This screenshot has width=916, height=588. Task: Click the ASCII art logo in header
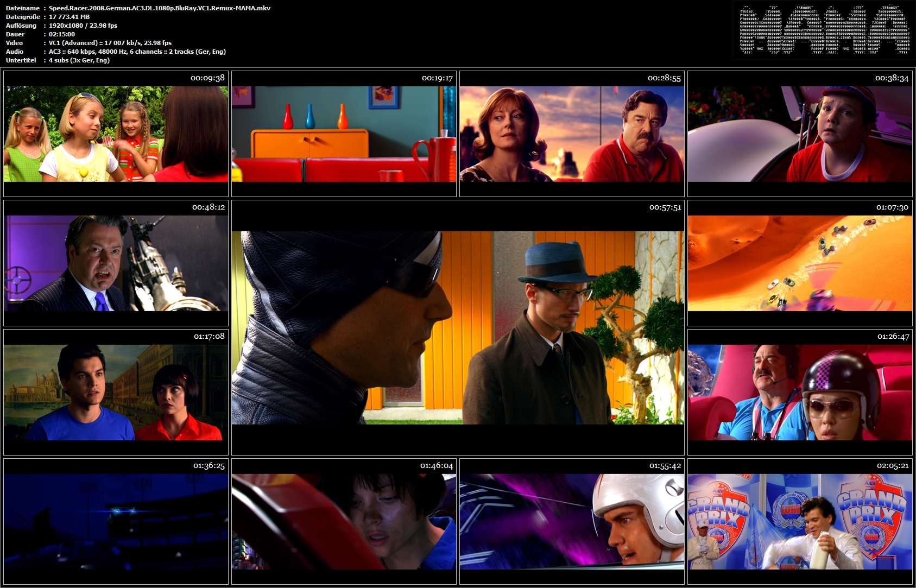(825, 30)
